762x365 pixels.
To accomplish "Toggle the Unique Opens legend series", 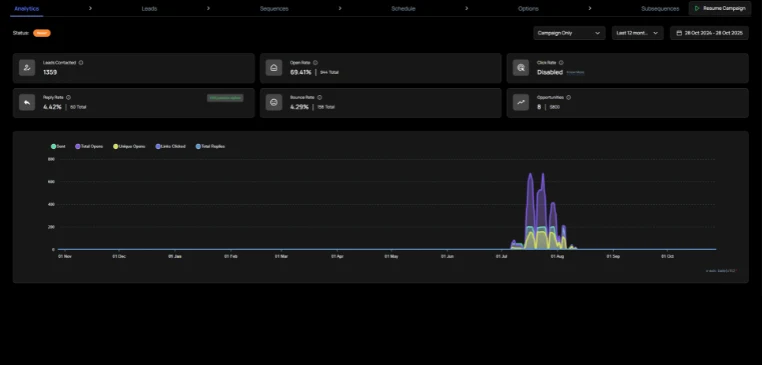I will (129, 146).
